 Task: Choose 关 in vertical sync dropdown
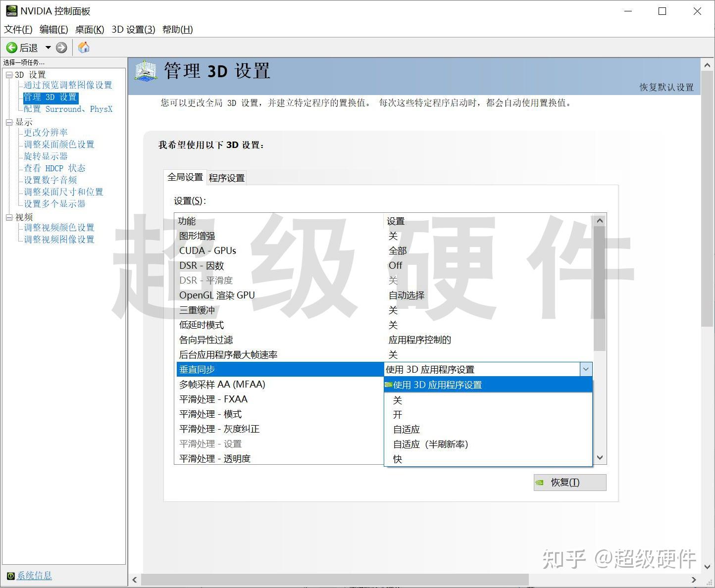(x=488, y=400)
